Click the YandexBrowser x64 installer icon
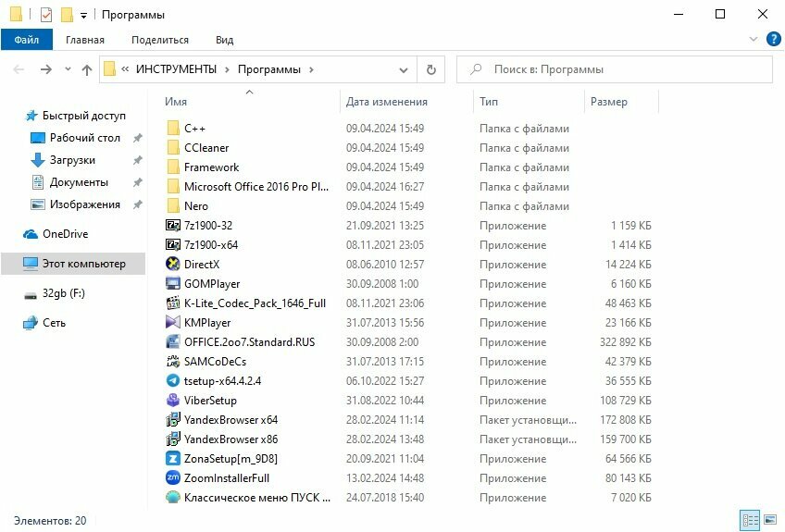The height and width of the screenshot is (532, 785). [x=173, y=419]
